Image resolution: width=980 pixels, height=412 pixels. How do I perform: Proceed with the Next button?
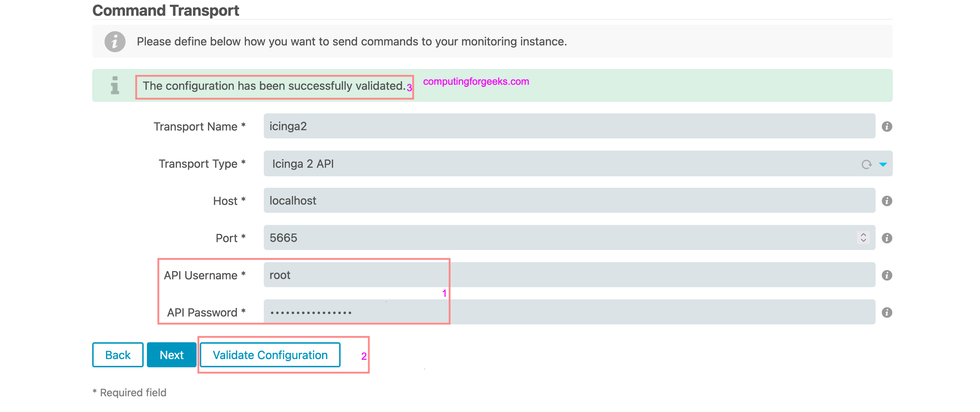point(172,355)
